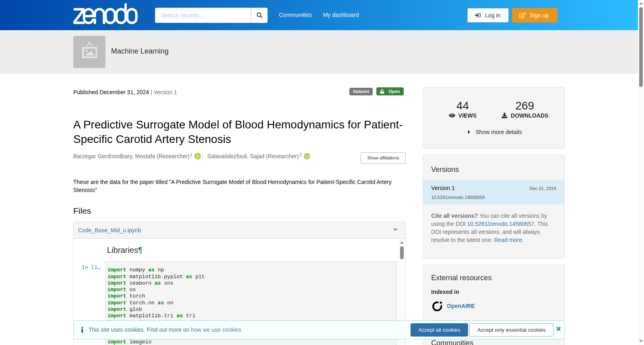Collapse the file preview chevron
Screen dimensions: 644x345
[x=395, y=230]
